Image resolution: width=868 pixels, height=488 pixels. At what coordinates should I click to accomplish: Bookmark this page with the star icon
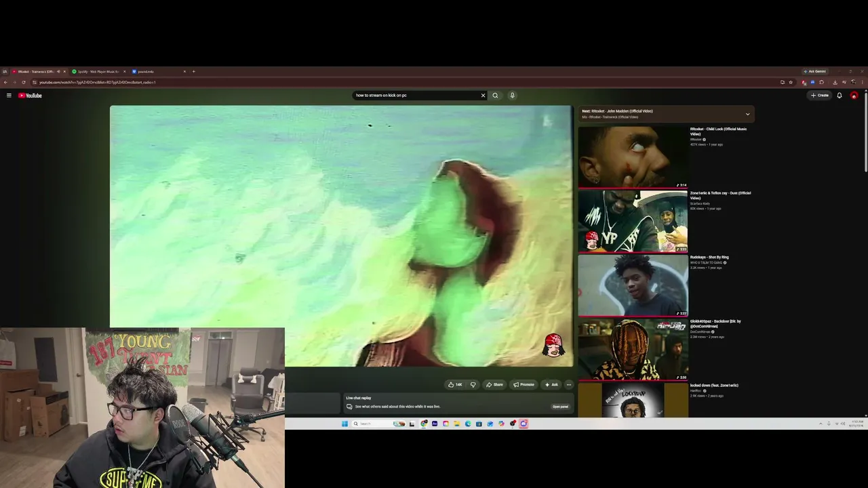tap(791, 83)
